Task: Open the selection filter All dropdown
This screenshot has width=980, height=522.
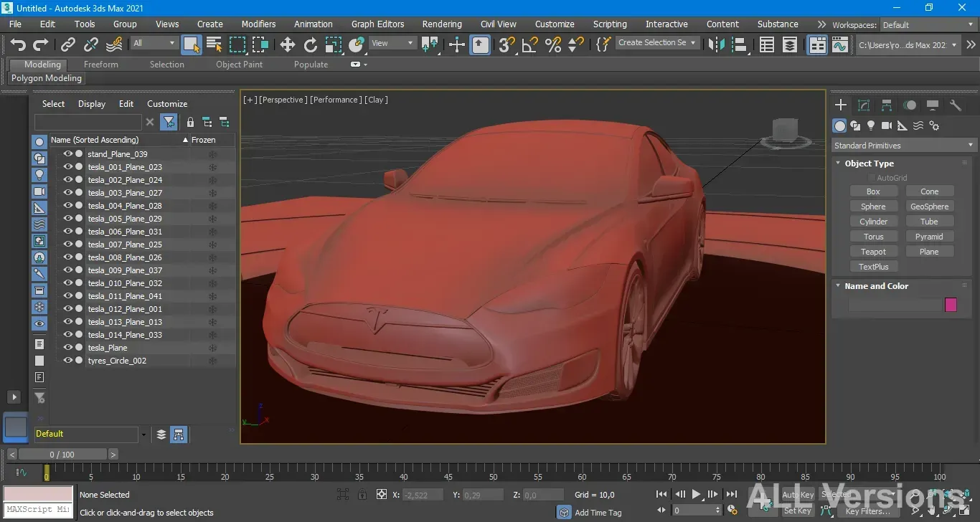Action: (154, 43)
